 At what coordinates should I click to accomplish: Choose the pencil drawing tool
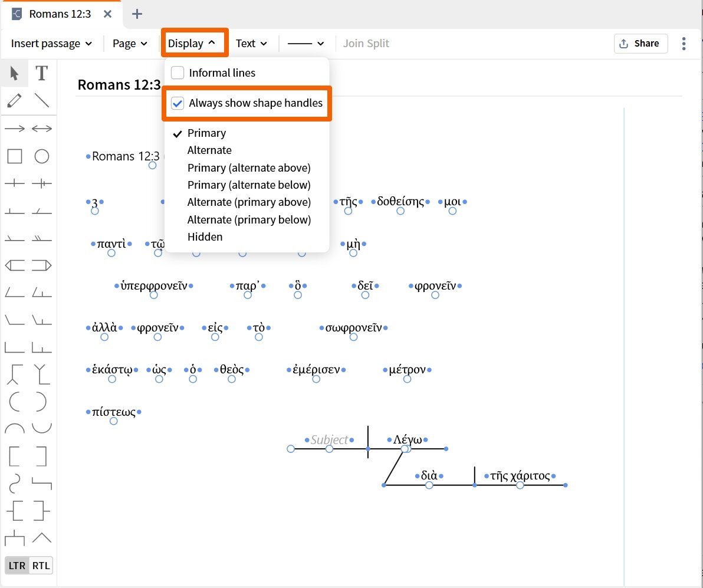pyautogui.click(x=14, y=100)
